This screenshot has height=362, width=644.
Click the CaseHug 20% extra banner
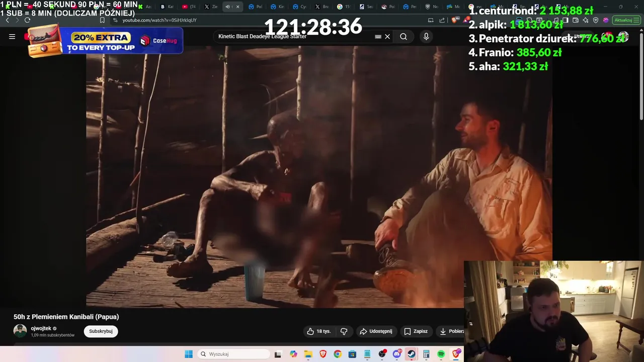[x=106, y=40]
